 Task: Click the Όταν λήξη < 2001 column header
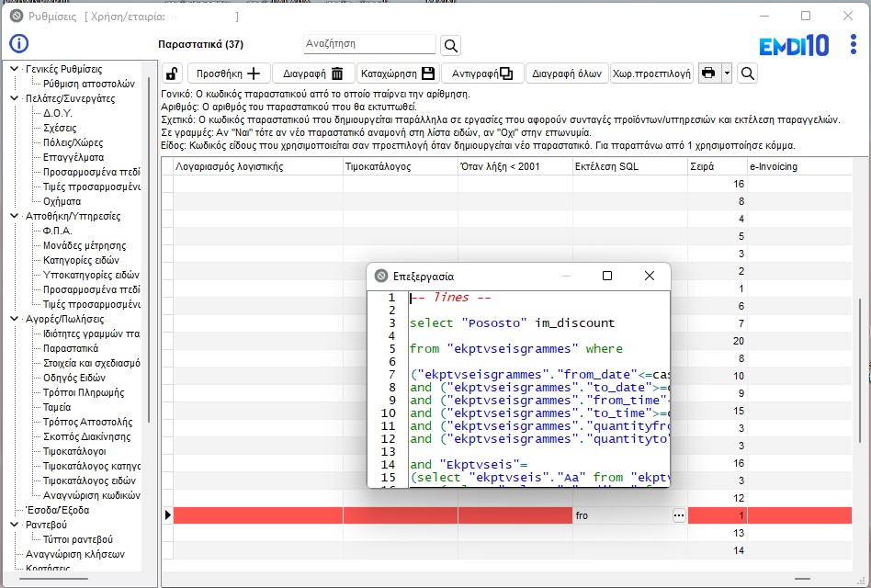pyautogui.click(x=515, y=166)
